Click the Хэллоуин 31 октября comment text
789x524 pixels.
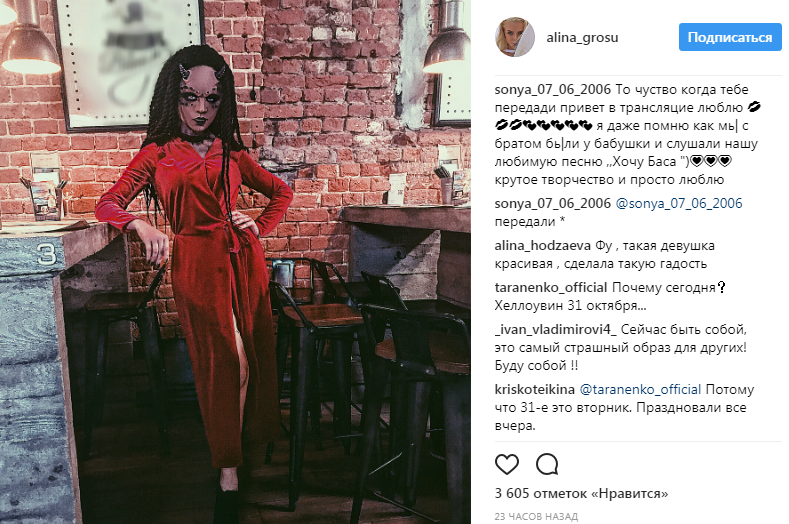[570, 306]
